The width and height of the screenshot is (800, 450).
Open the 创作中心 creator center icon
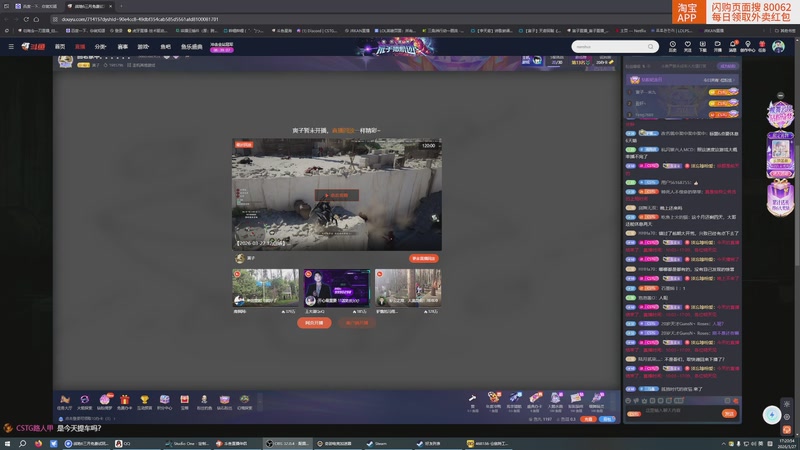747,46
